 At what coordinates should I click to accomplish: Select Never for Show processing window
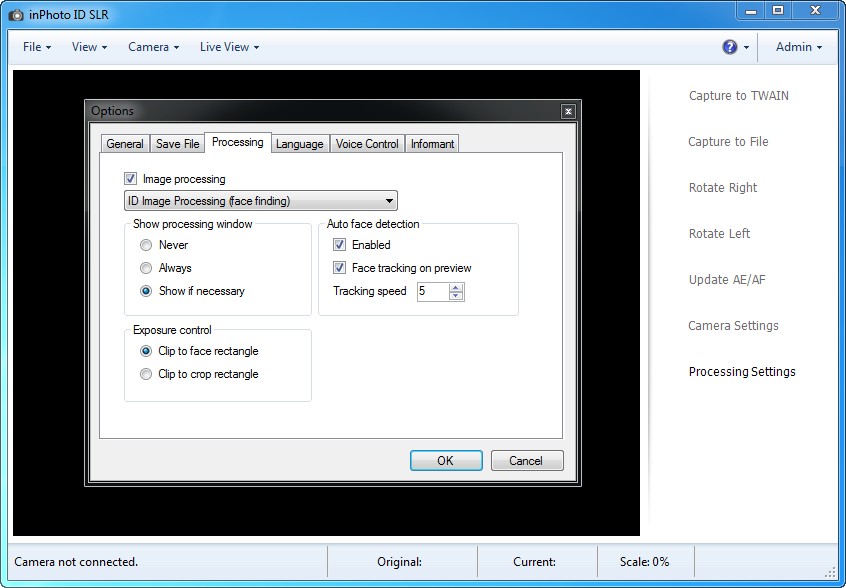tap(146, 245)
